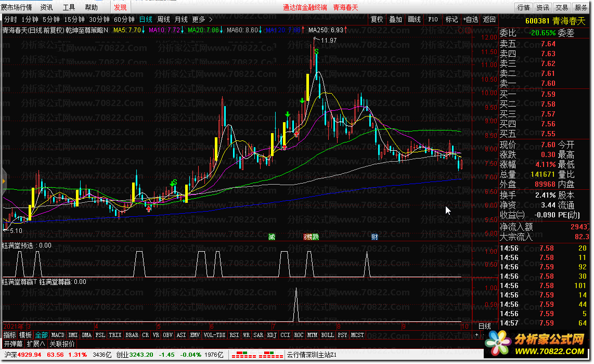
Task: Select the VOL-TDX indicator tab
Action: (x=214, y=335)
